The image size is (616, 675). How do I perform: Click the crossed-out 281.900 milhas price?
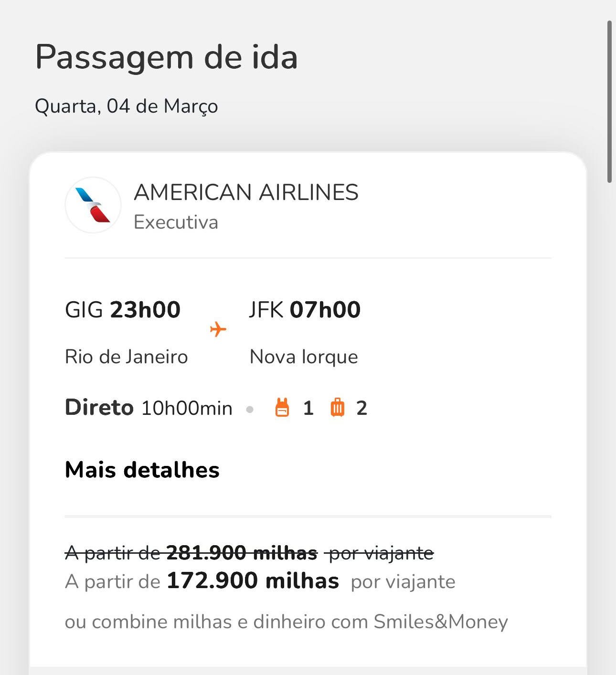242,553
